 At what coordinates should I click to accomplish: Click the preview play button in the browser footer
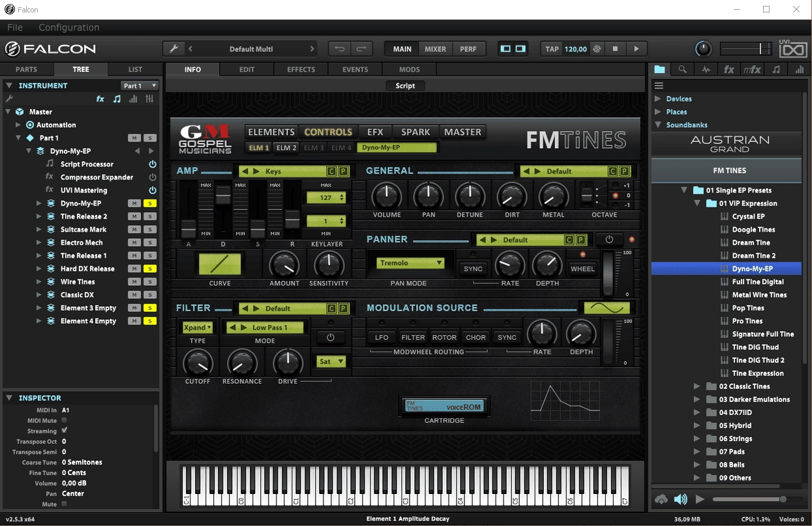[x=700, y=499]
